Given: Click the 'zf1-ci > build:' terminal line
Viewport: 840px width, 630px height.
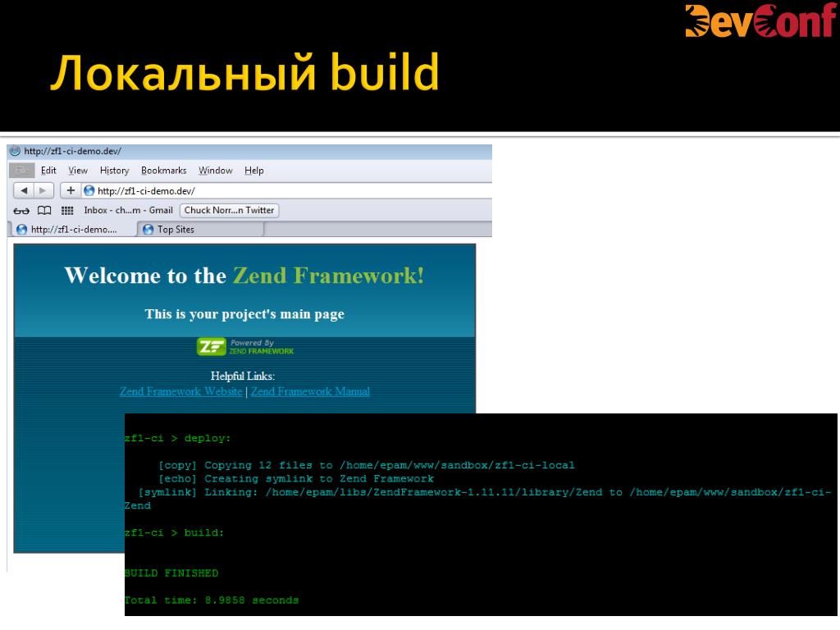Looking at the screenshot, I should [174, 532].
